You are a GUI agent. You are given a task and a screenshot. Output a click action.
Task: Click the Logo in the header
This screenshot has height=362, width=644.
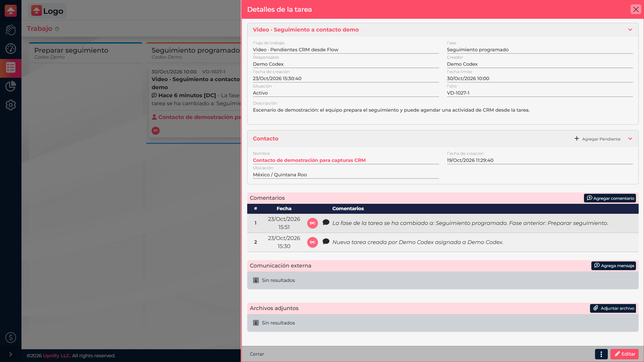click(47, 11)
